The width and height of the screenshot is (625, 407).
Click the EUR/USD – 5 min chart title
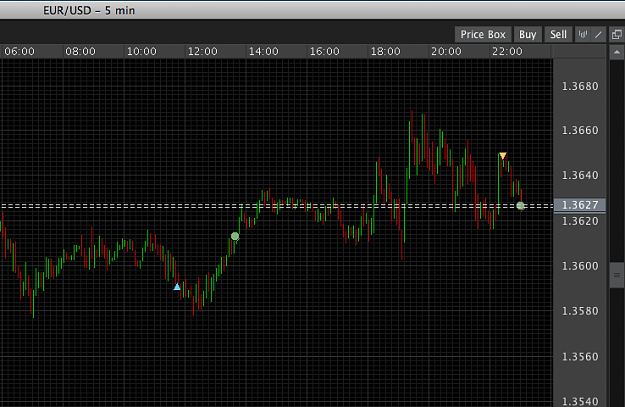pyautogui.click(x=89, y=10)
